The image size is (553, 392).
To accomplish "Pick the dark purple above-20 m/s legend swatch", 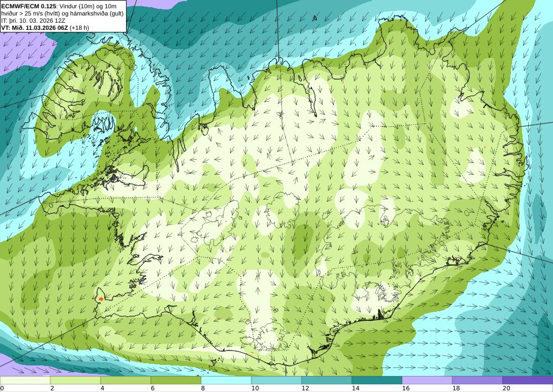I will [x=528, y=380].
